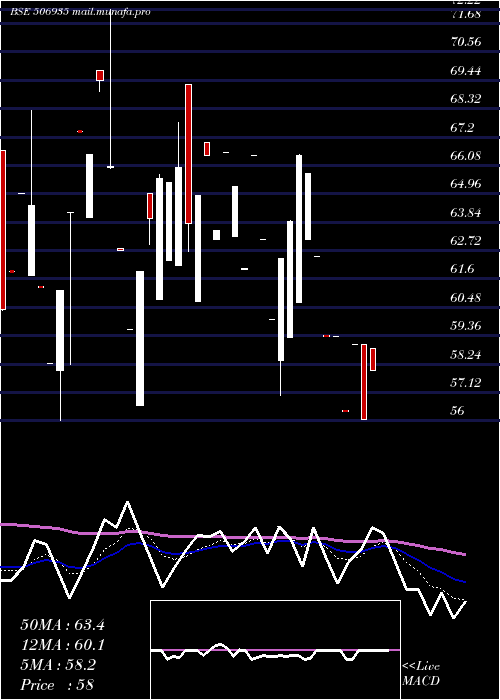The image size is (500, 700).
Task: Choose the 60.48 price axis value
Action: pyautogui.click(x=466, y=298)
